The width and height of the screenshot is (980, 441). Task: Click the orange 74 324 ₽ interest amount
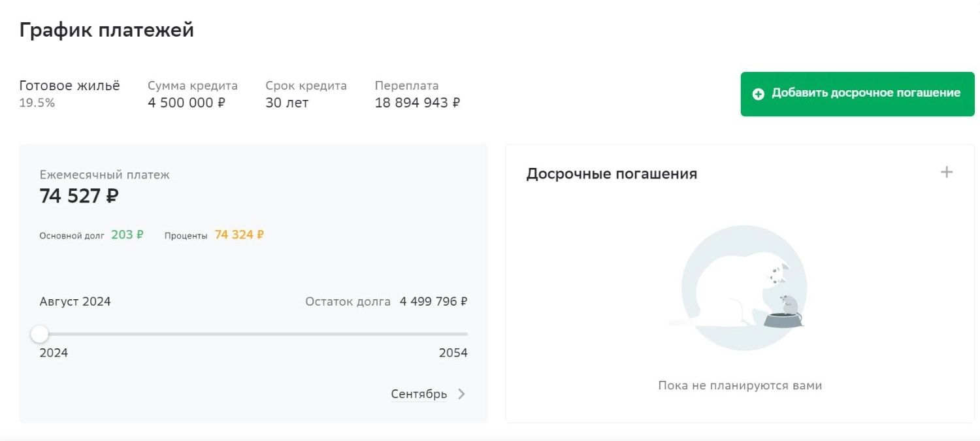click(239, 235)
